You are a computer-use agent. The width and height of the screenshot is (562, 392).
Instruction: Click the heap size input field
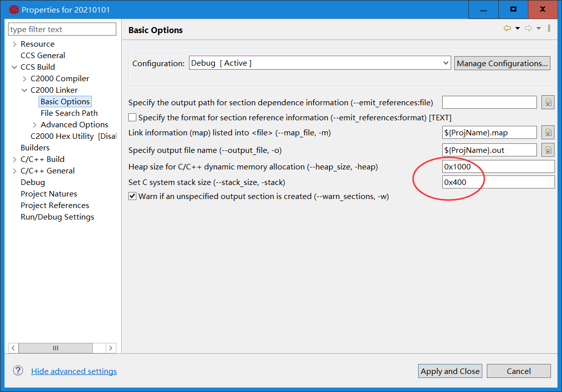pyautogui.click(x=498, y=167)
